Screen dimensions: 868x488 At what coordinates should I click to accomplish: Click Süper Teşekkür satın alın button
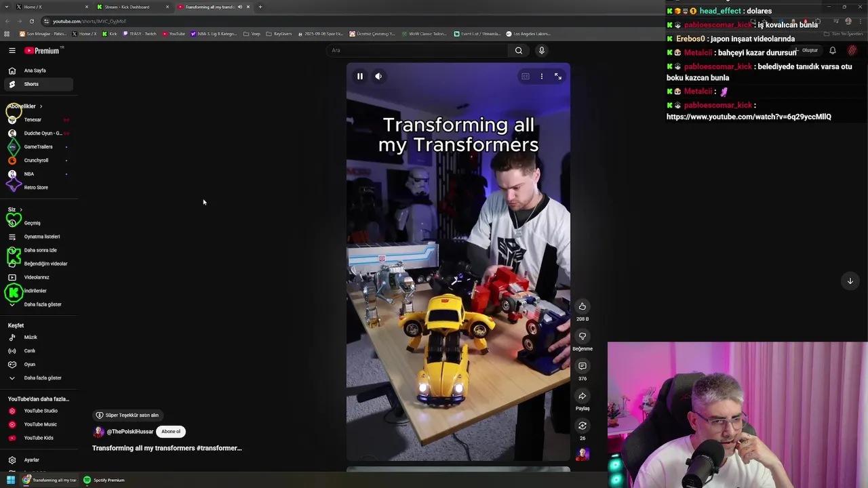point(127,415)
